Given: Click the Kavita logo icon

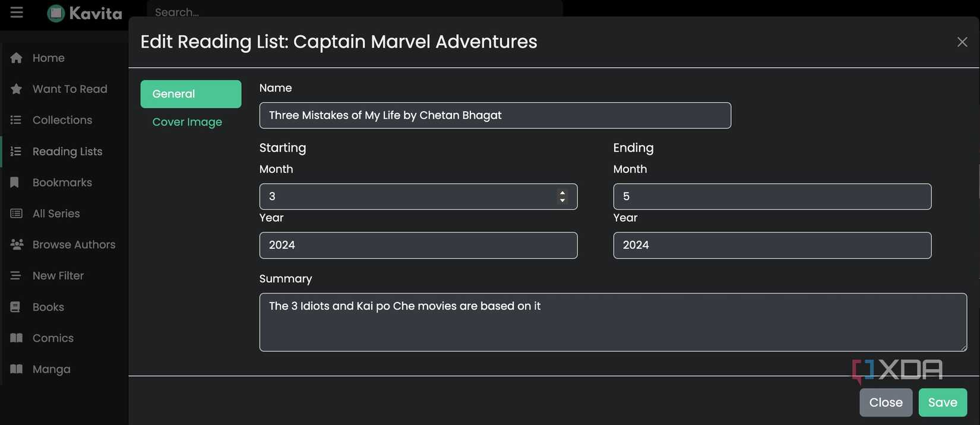Looking at the screenshot, I should 56,13.
